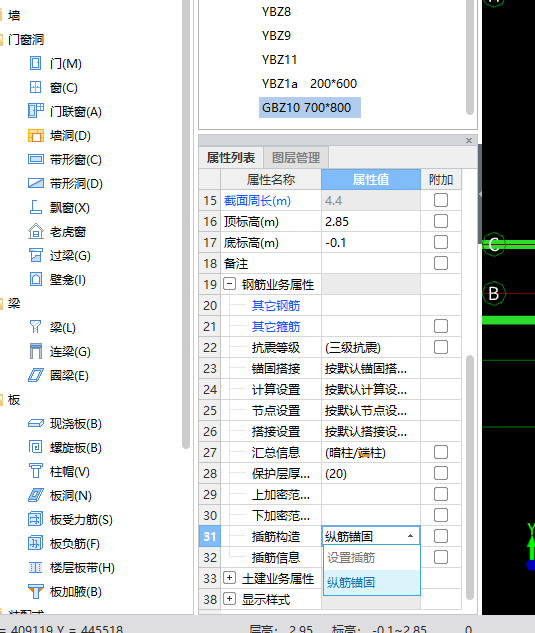The image size is (535, 633).
Task: Click axis marker B in the drawing
Action: pyautogui.click(x=494, y=293)
